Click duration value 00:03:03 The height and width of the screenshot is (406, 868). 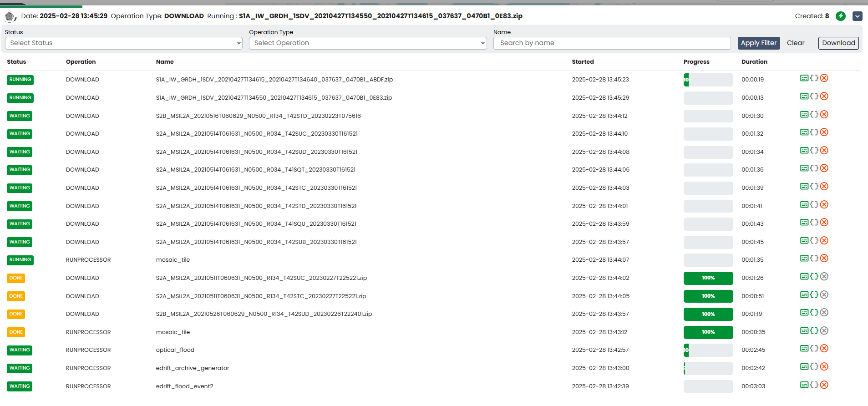pos(753,386)
